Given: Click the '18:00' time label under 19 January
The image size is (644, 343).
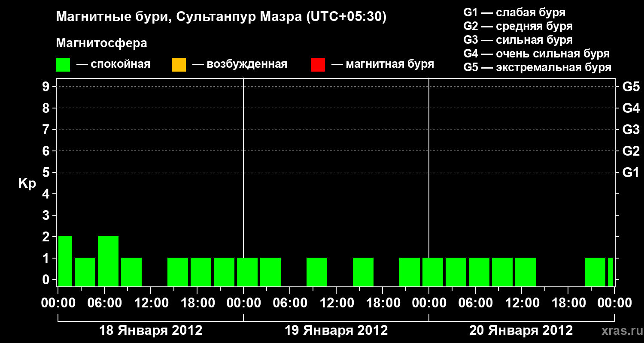Looking at the screenshot, I should (383, 303).
